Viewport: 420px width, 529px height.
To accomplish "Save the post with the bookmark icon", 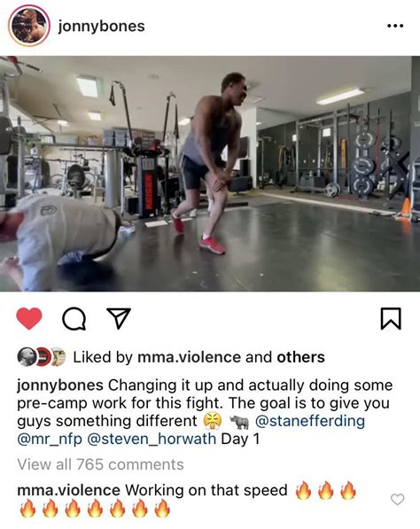I will (391, 318).
